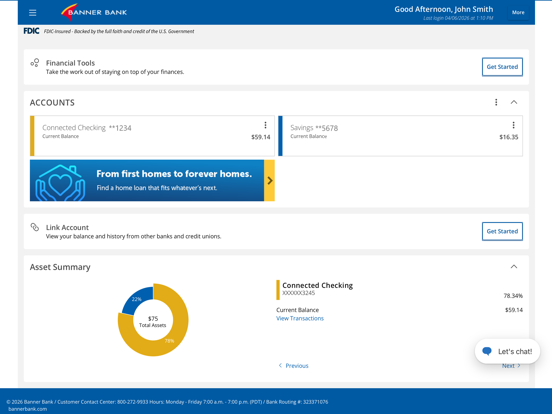Open the Let's chat! button
The image size is (552, 414).
coord(507,351)
